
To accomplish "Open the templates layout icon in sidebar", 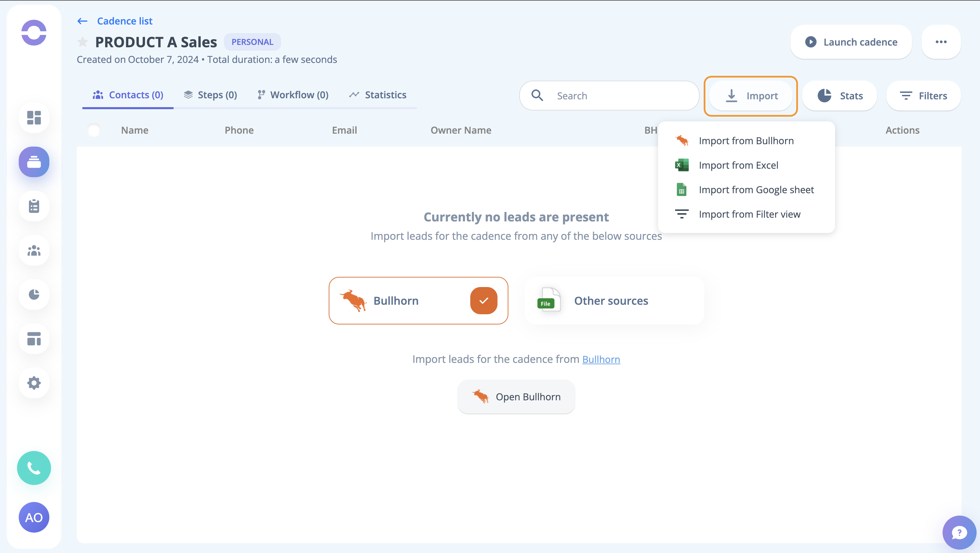I will [x=34, y=339].
